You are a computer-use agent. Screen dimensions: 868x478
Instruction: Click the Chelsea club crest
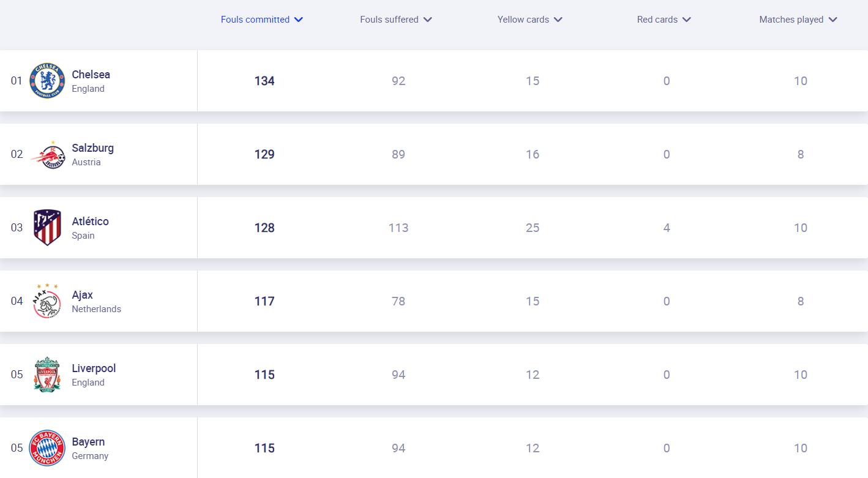point(47,81)
